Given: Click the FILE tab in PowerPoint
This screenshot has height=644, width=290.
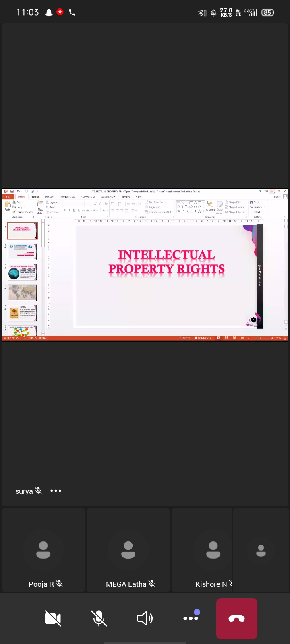Looking at the screenshot, I should point(8,197).
